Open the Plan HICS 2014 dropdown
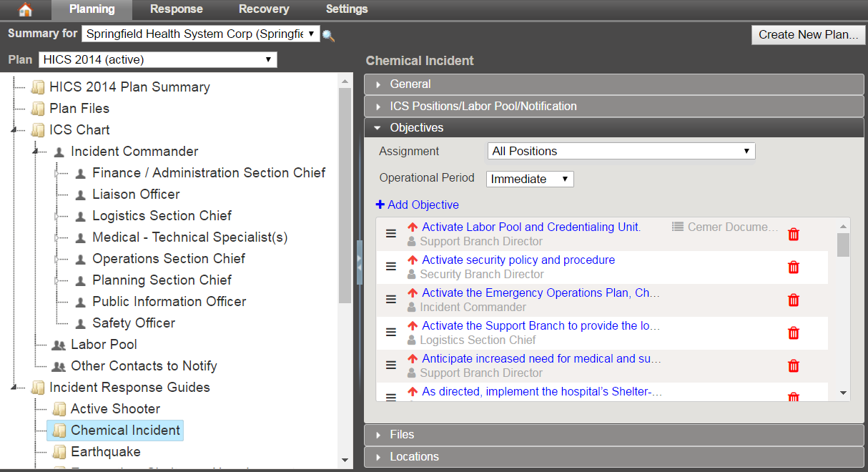The image size is (868, 472). 158,60
